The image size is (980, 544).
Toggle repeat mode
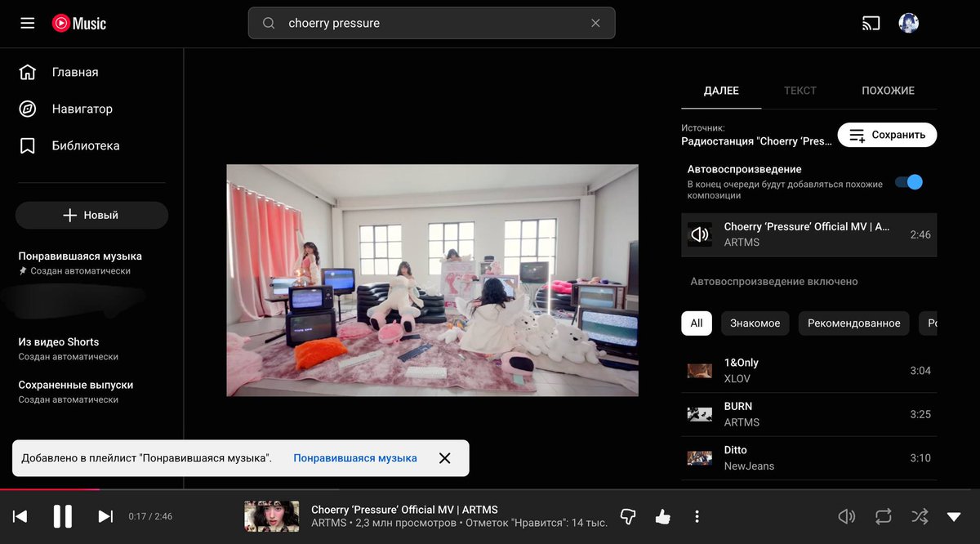pyautogui.click(x=883, y=516)
